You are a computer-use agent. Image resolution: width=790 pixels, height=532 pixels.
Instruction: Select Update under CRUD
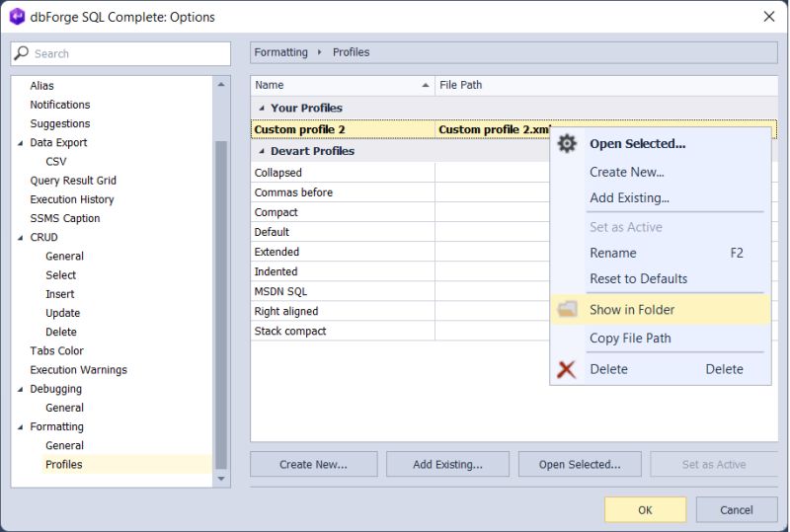pyautogui.click(x=62, y=313)
